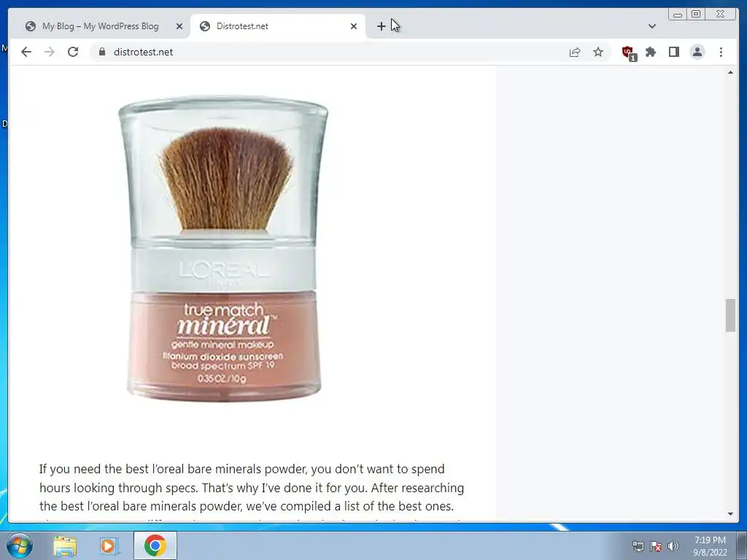
Task: Click text 'hours looking through specs'
Action: [x=119, y=488]
